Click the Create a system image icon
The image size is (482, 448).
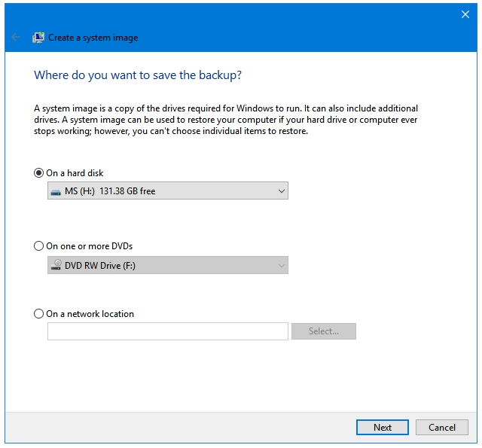point(38,38)
